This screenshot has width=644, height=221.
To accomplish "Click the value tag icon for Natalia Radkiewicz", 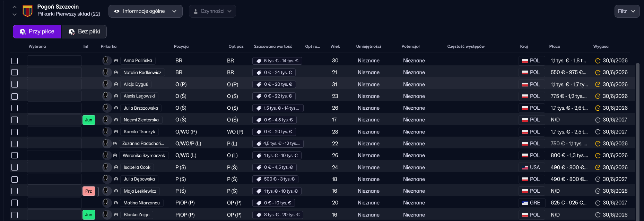I will tap(259, 73).
